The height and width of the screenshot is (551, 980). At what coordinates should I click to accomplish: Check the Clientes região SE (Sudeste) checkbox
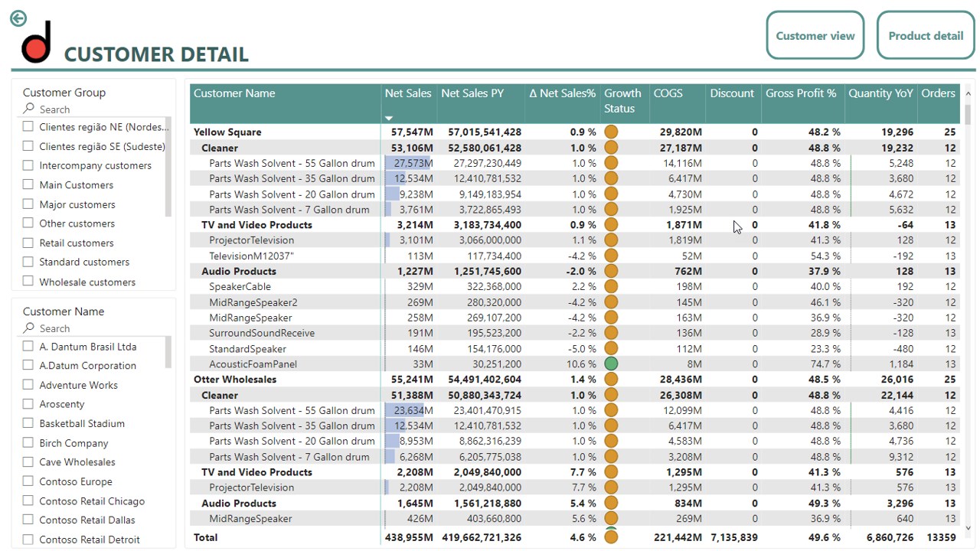[x=28, y=146]
